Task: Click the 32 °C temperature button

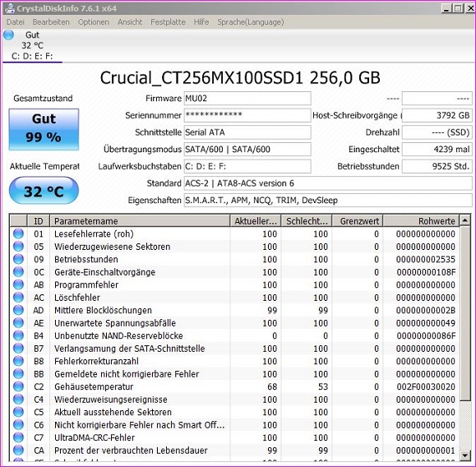Action: coord(44,191)
